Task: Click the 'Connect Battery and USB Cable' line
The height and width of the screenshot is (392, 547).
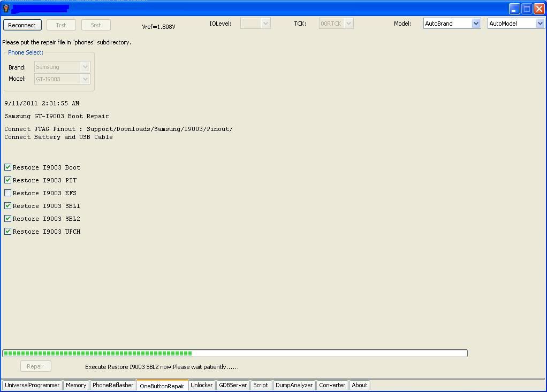Action: (x=58, y=137)
